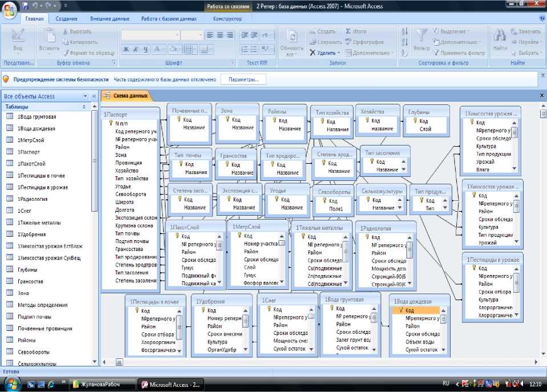Viewport: 547px width, 392px height.
Task: Open the Все объекты Access dropdown
Action: coord(86,96)
